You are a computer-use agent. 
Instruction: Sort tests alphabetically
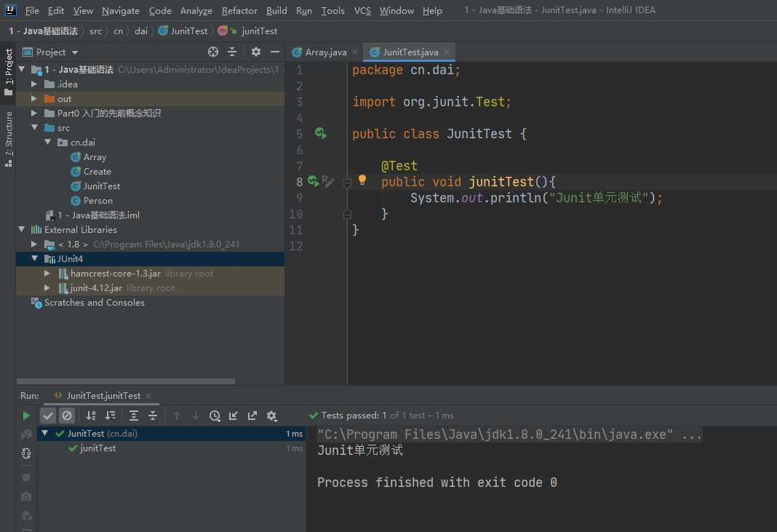[x=91, y=416]
